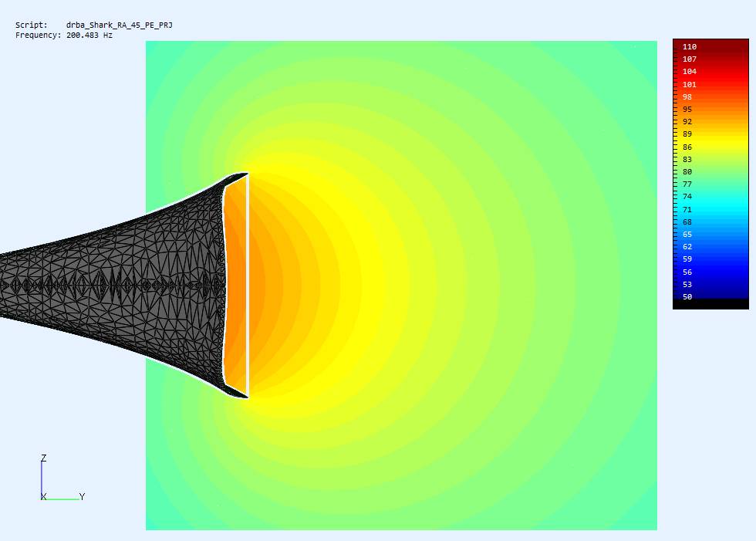The height and width of the screenshot is (541, 756).
Task: Click the 110 value on color scale
Action: [x=690, y=47]
